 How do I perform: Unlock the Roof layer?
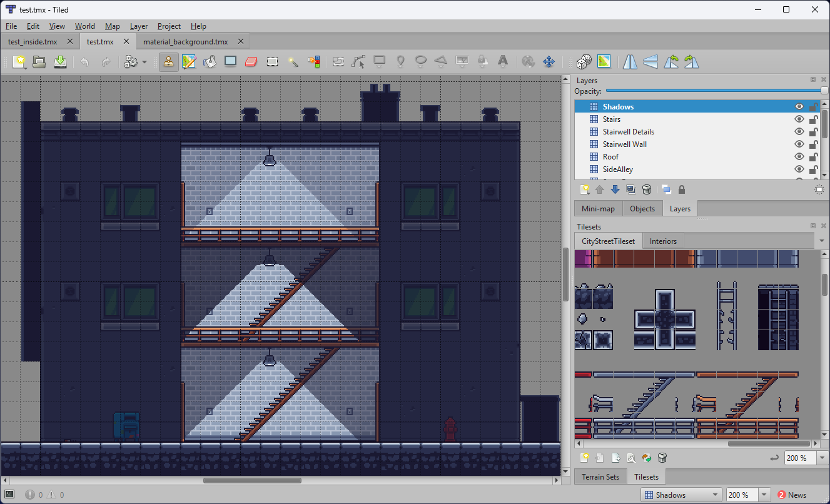[813, 156]
